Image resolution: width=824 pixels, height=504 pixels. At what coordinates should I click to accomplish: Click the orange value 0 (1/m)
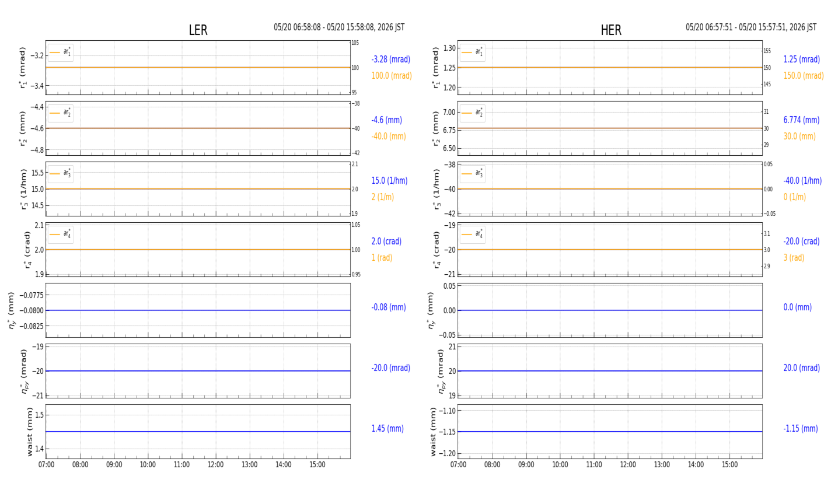pyautogui.click(x=795, y=197)
